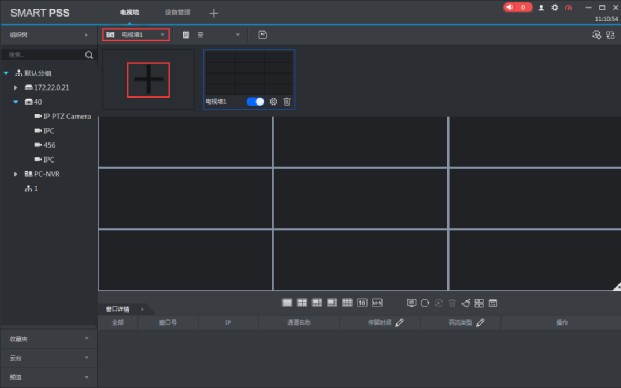The width and height of the screenshot is (621, 388).
Task: Click the calendar-like icon in bottom toolbar
Action: pos(493,303)
